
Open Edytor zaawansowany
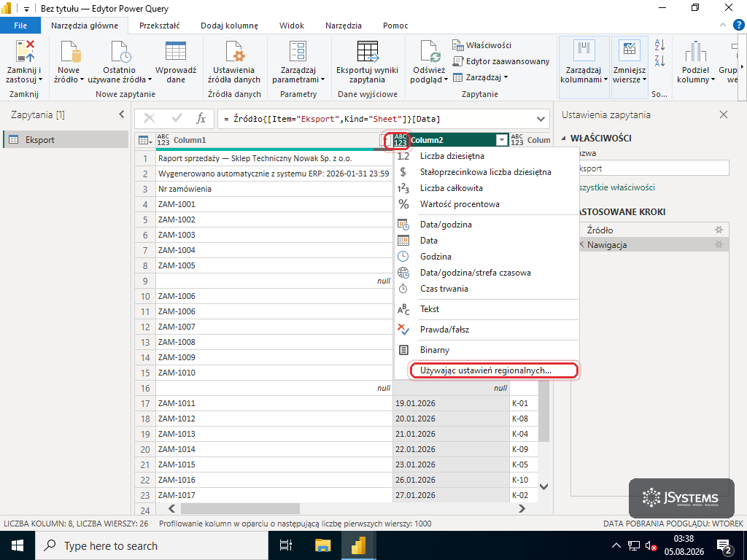pyautogui.click(x=500, y=61)
